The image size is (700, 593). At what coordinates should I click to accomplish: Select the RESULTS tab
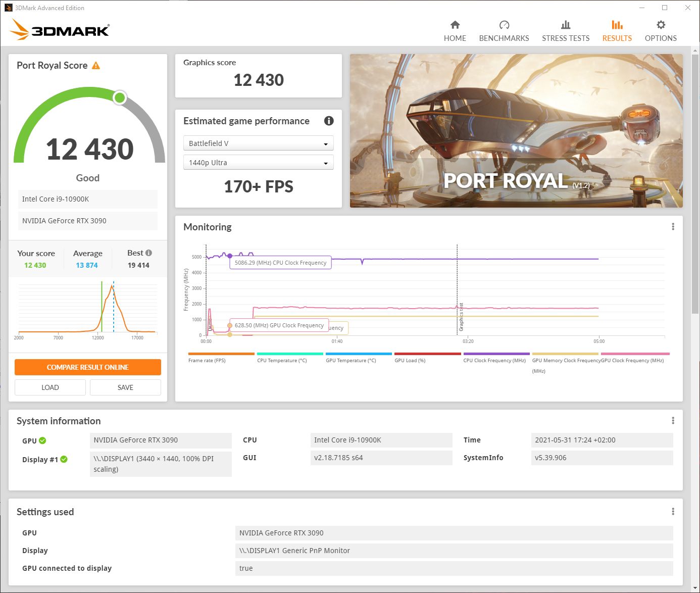[617, 31]
